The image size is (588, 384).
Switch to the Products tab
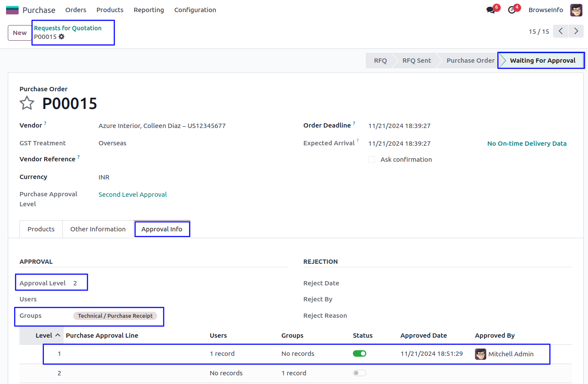(x=41, y=229)
